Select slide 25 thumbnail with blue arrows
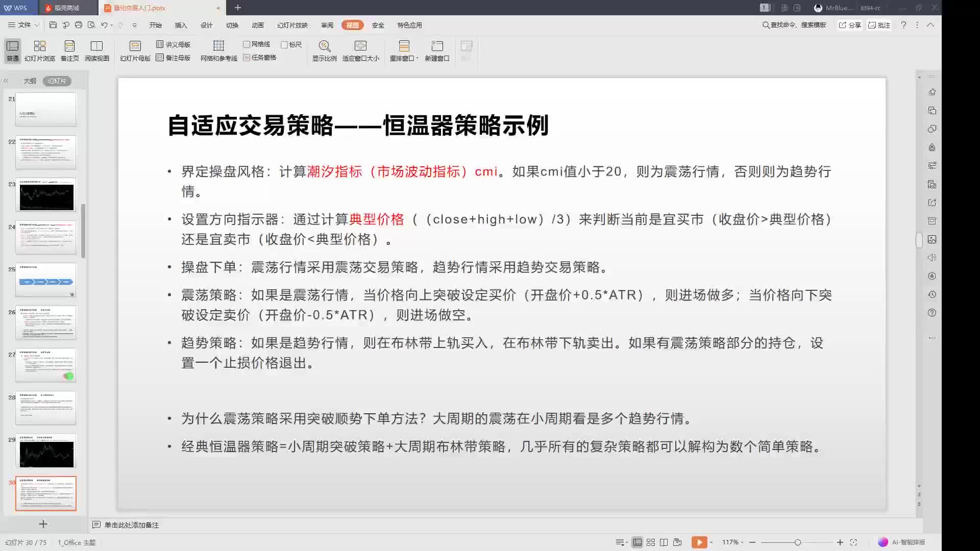The image size is (980, 551). [46, 280]
